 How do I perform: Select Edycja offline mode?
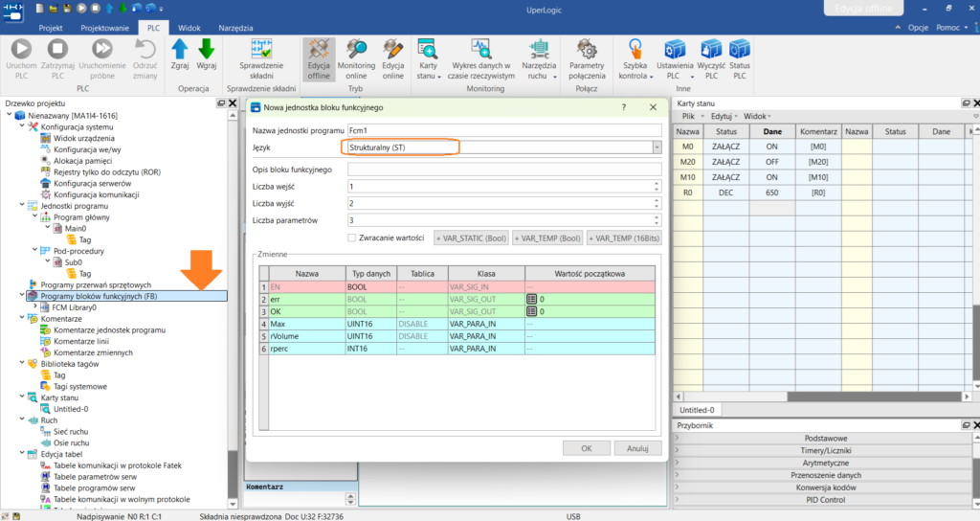[x=319, y=58]
